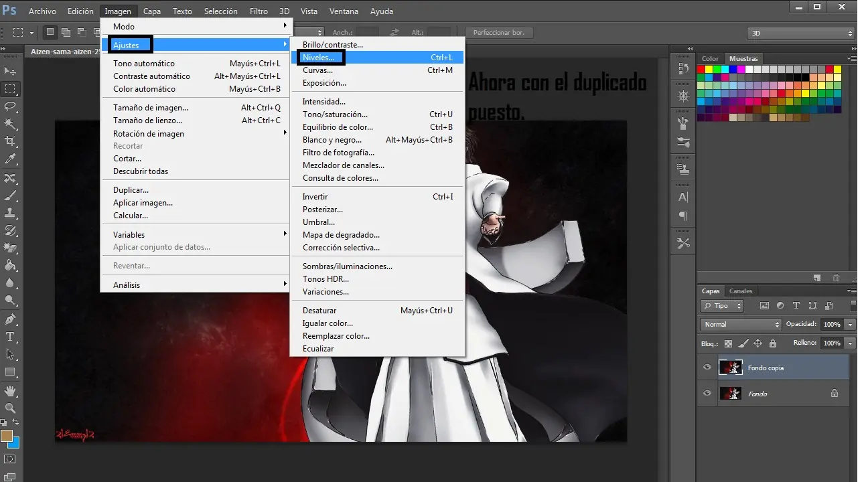This screenshot has width=868, height=482.
Task: Open the Opacidad slider dropdown arrow
Action: point(850,324)
